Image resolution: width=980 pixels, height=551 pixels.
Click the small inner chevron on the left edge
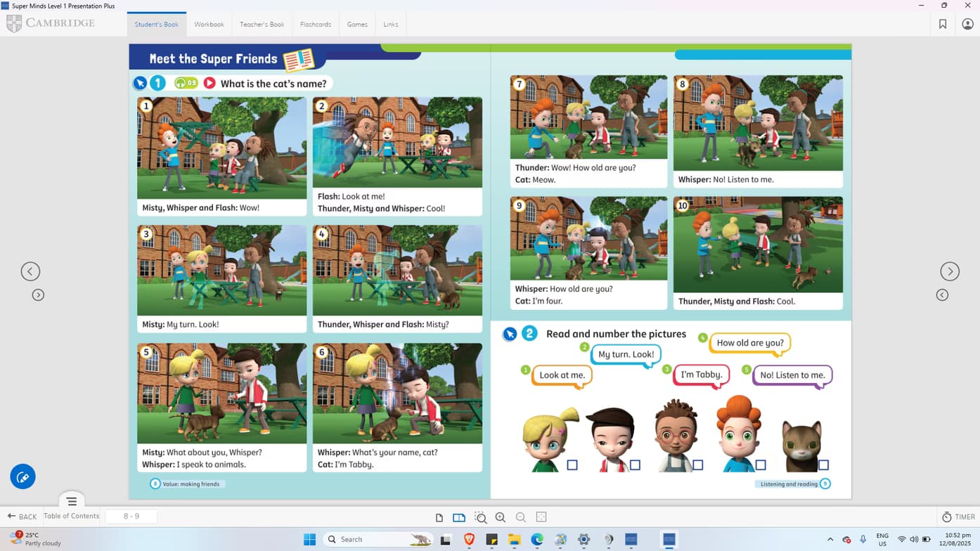37,294
